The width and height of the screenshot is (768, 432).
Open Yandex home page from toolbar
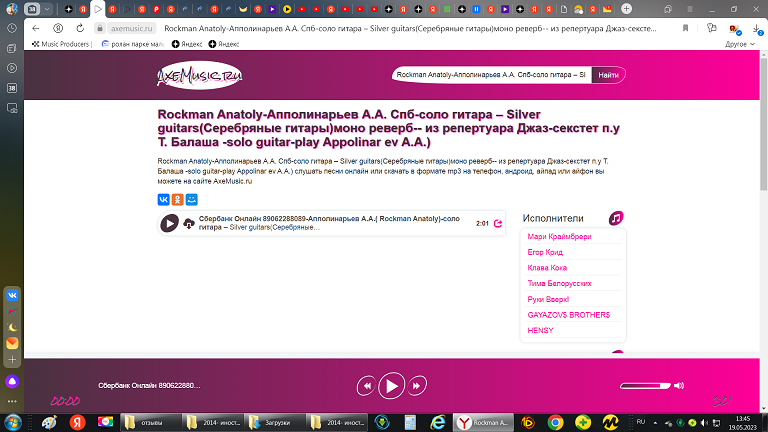58,28
